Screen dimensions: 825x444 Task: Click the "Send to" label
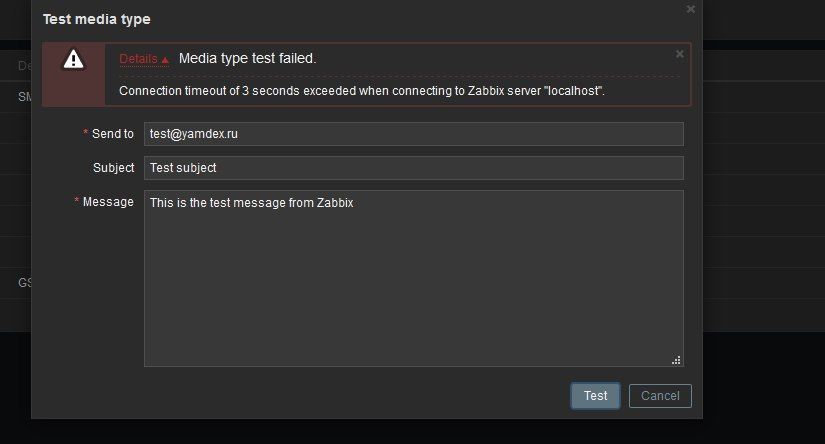(x=112, y=134)
